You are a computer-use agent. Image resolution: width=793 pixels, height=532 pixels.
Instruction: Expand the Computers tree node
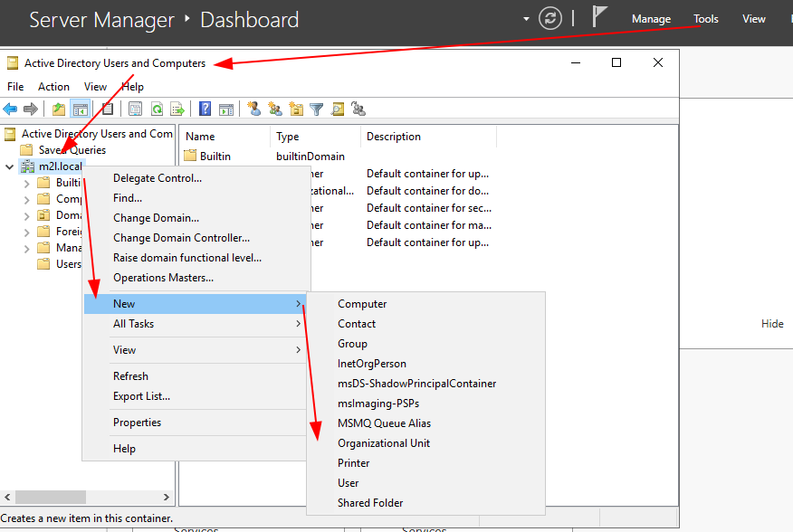[27, 200]
